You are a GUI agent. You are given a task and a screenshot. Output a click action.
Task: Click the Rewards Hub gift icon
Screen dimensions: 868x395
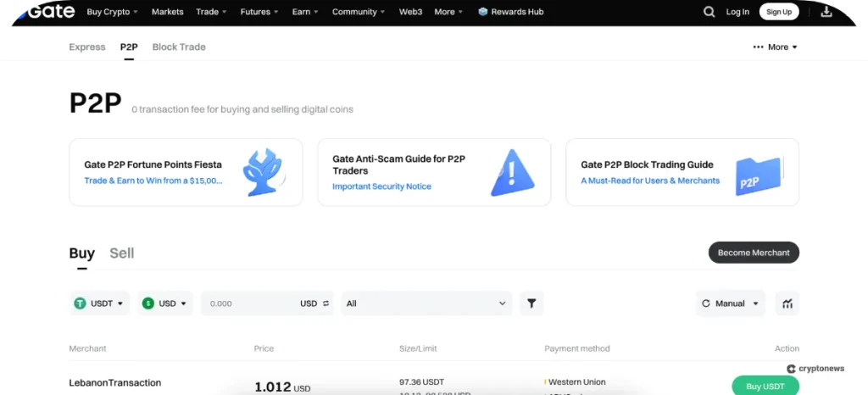click(482, 12)
